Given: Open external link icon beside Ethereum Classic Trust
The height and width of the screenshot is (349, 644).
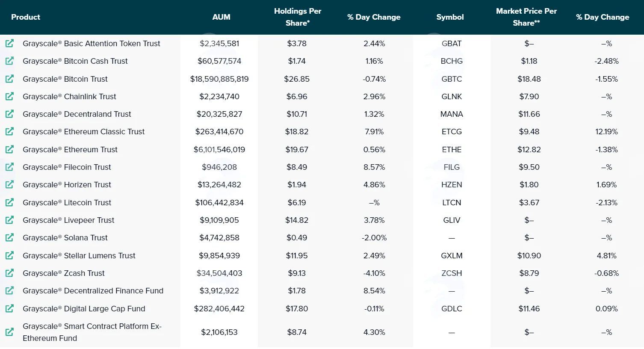Looking at the screenshot, I should click(x=9, y=131).
